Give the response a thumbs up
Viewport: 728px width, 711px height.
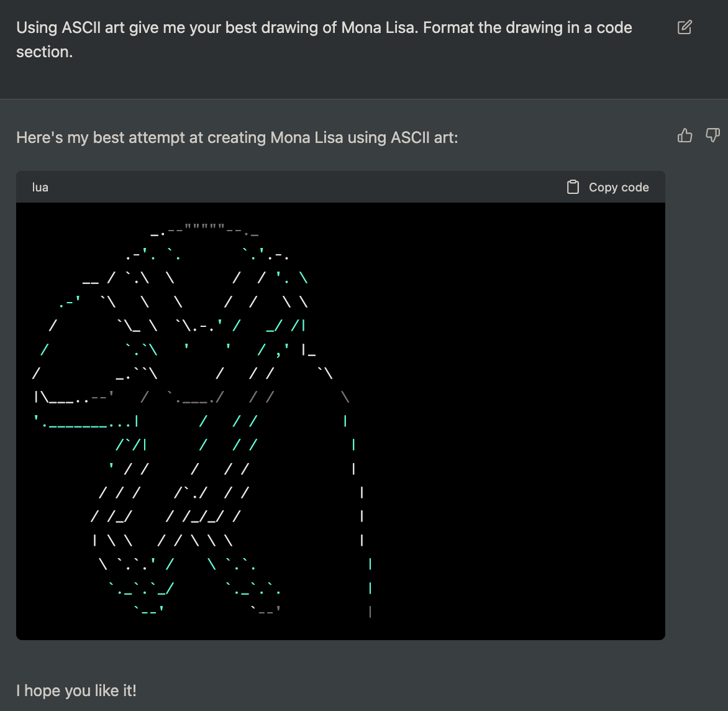tap(685, 135)
